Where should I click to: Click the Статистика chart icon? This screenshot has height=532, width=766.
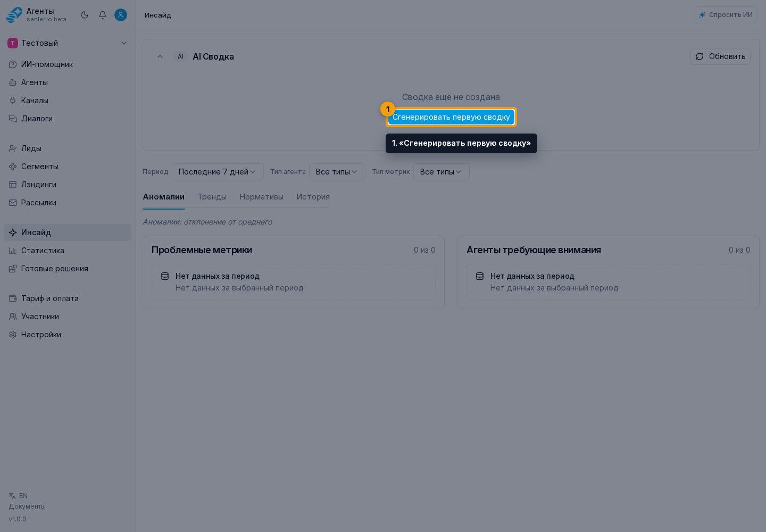(13, 251)
